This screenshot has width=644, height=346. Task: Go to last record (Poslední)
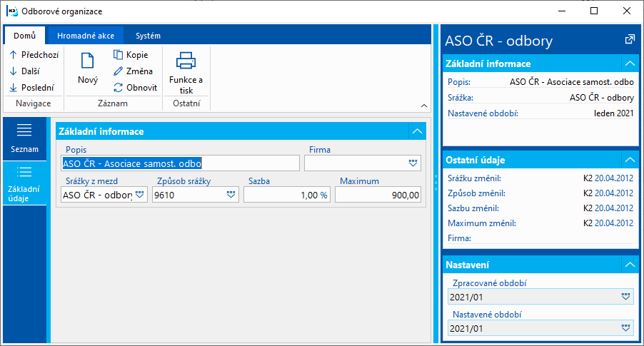click(x=33, y=88)
